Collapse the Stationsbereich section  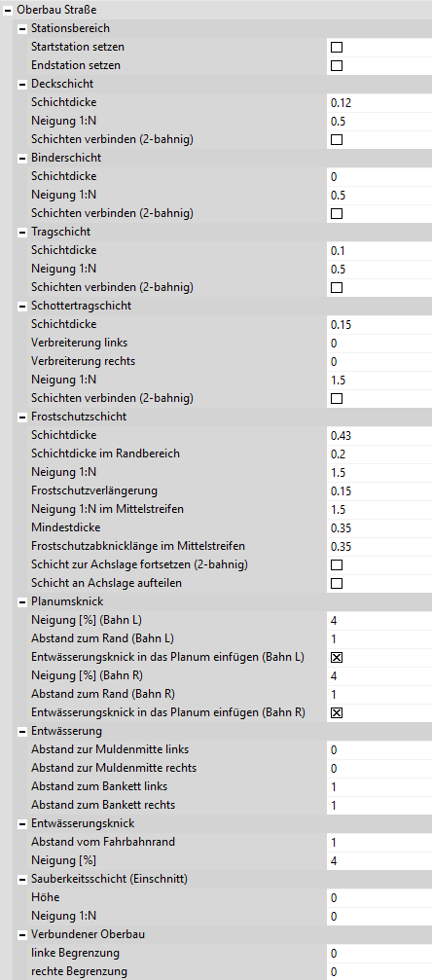pos(21,29)
